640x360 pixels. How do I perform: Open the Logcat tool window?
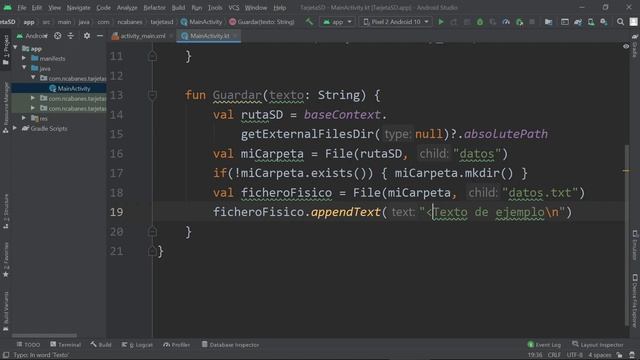tap(137, 345)
